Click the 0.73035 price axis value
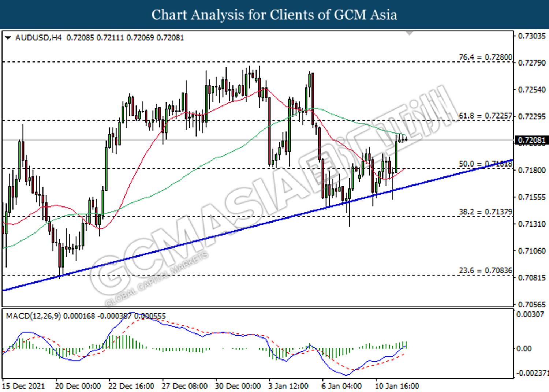This screenshot has height=392, width=549. tap(532, 36)
